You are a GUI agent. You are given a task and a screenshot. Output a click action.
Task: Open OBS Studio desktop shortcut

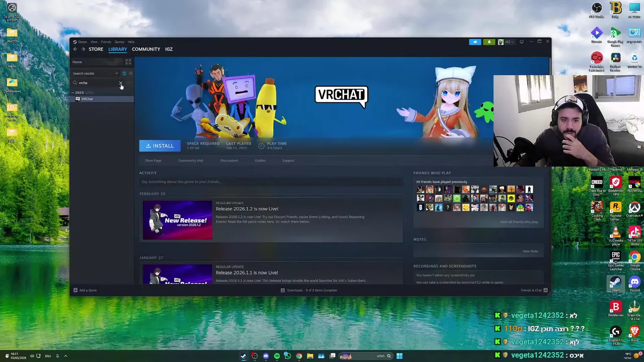coord(597,11)
